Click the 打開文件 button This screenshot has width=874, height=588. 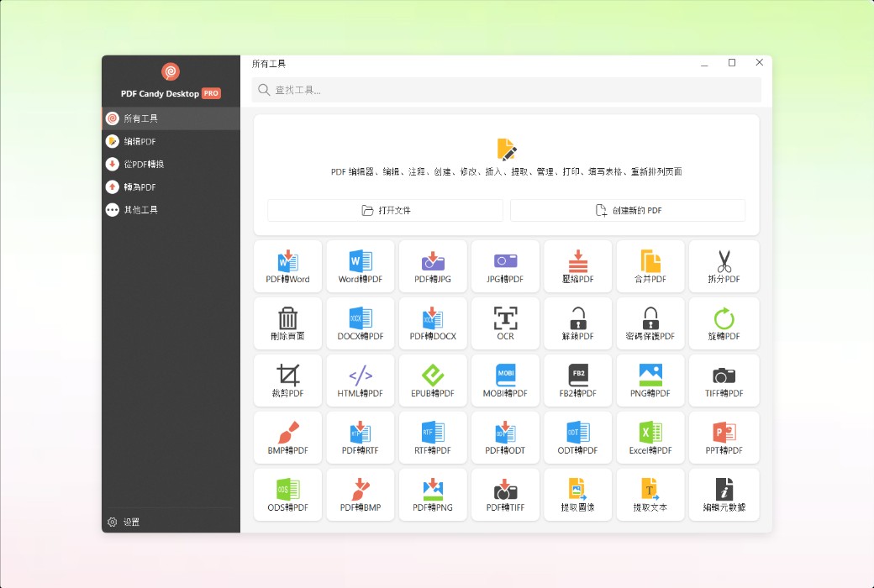(385, 209)
